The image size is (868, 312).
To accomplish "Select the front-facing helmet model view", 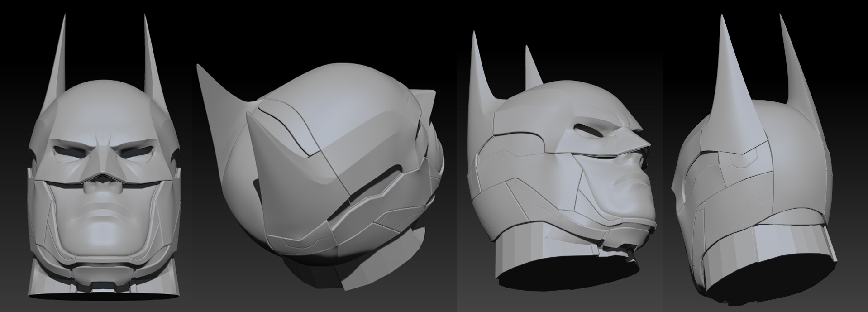I will click(104, 156).
